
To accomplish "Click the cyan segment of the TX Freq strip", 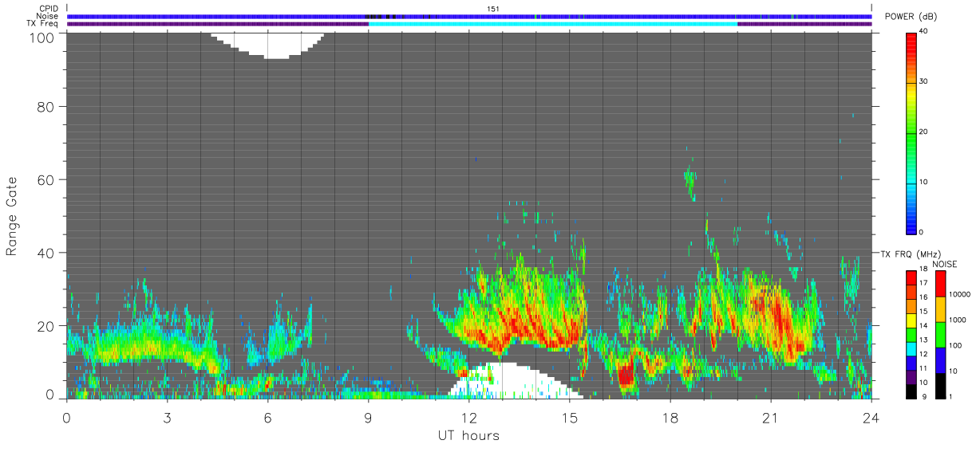I will [x=553, y=24].
